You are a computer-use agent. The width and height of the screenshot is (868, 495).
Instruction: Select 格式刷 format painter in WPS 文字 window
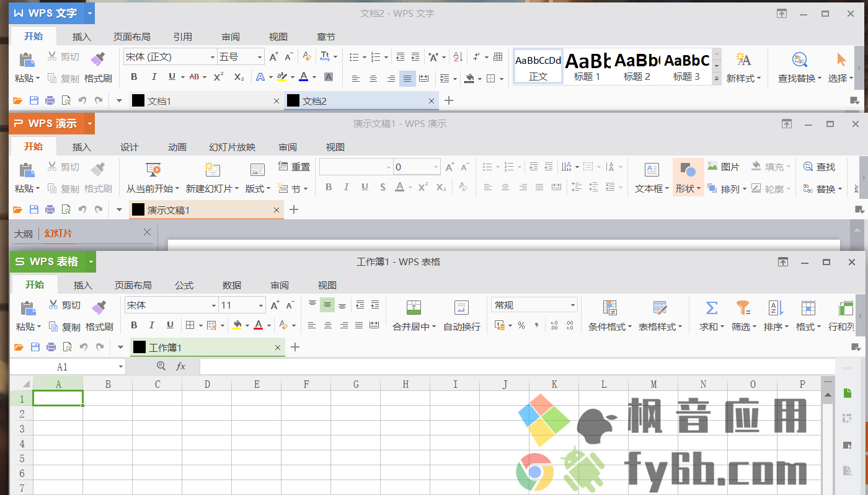coord(98,66)
